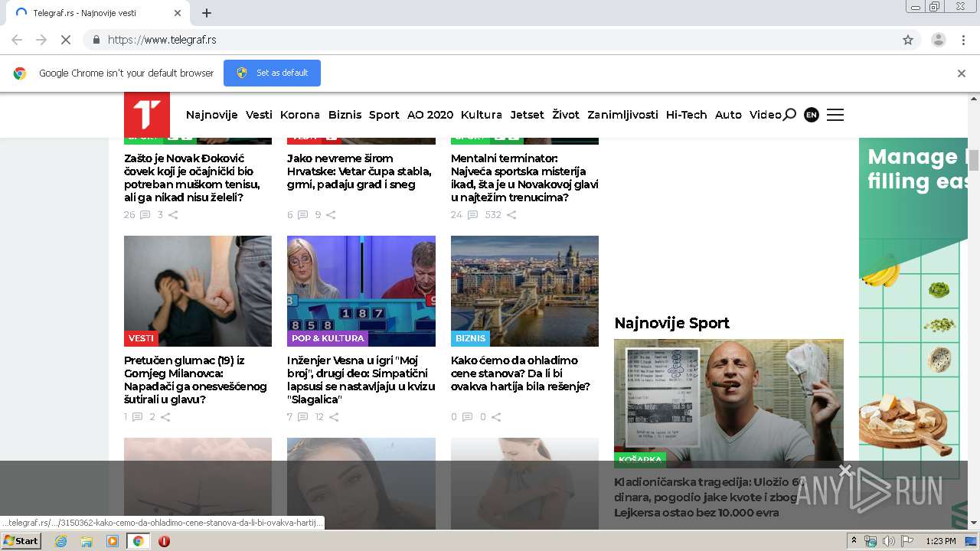The image size is (980, 551).
Task: Click the page vertical scrollbar thumb
Action: [x=974, y=160]
